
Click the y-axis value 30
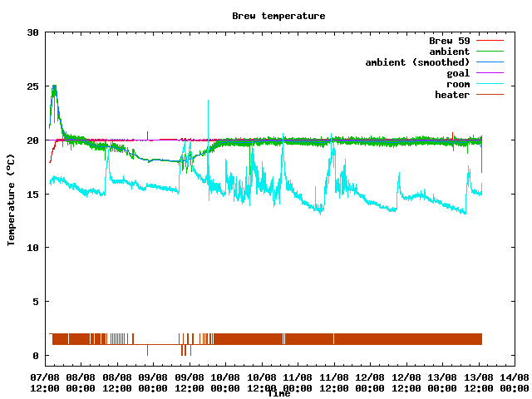tap(33, 32)
